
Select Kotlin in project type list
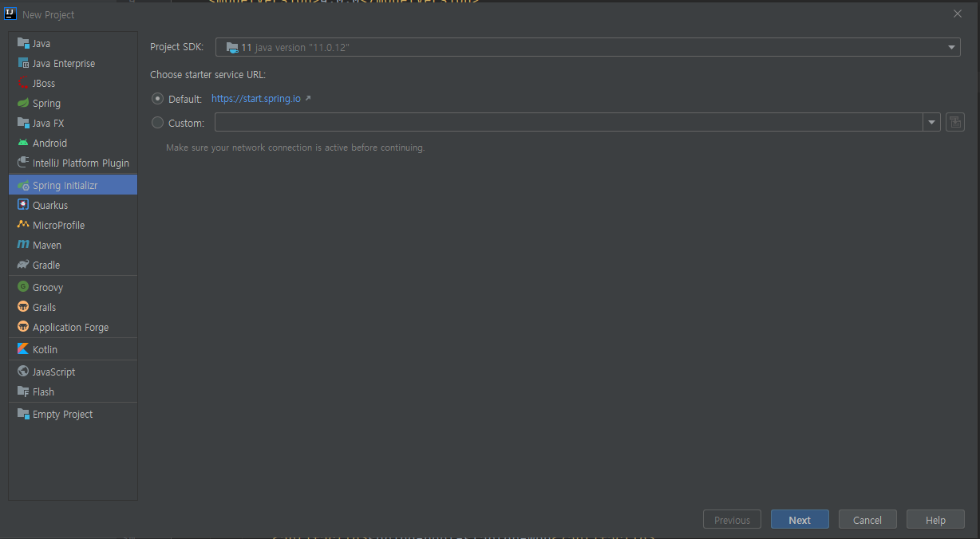coord(73,349)
